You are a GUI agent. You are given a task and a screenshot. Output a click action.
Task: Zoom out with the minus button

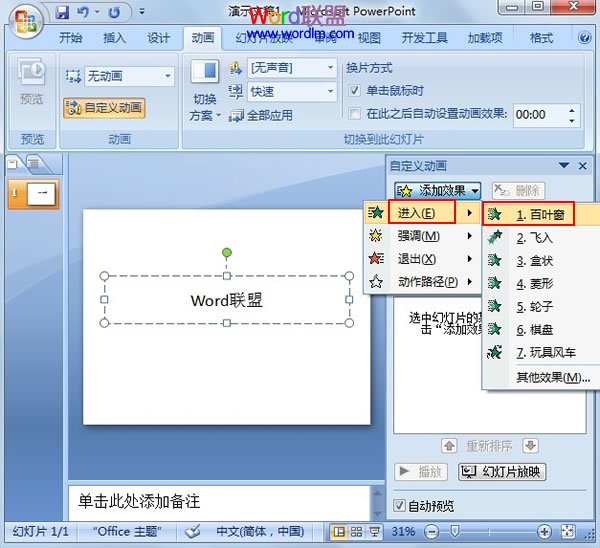(432, 532)
